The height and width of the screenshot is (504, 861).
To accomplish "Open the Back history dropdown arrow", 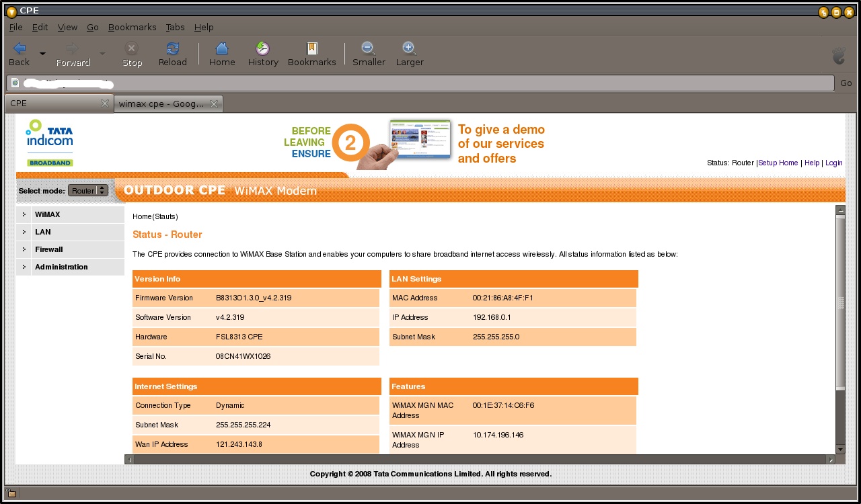I will coord(42,53).
